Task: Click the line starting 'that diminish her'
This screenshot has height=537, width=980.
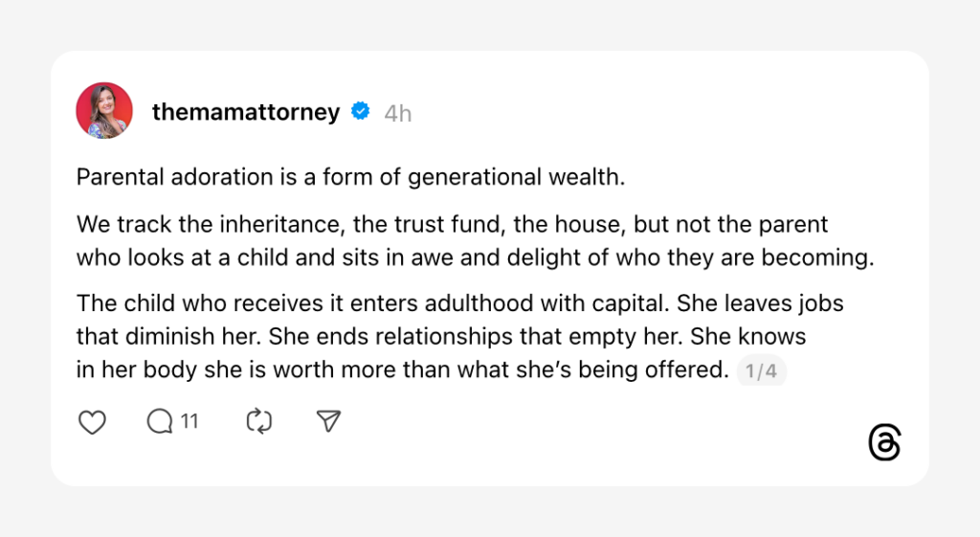Action: 440,337
